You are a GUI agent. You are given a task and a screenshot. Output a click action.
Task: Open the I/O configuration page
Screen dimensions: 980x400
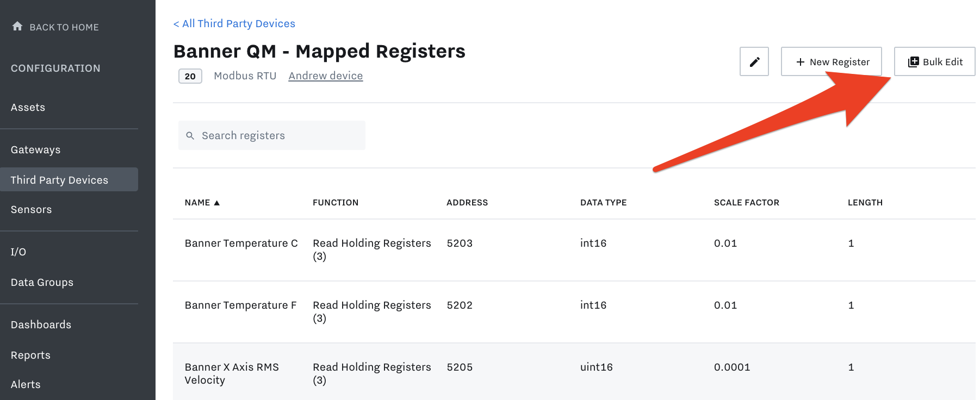[x=18, y=252]
